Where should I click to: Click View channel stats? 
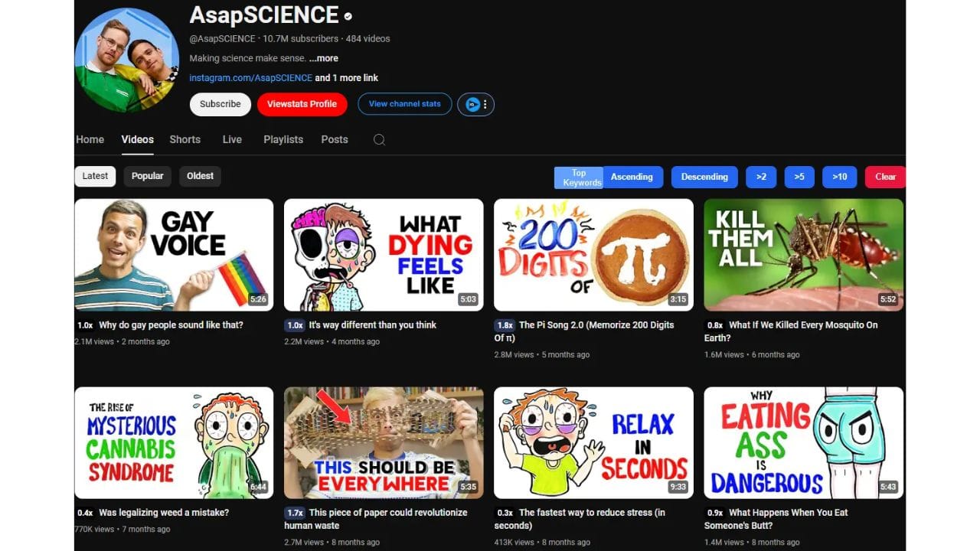coord(404,104)
